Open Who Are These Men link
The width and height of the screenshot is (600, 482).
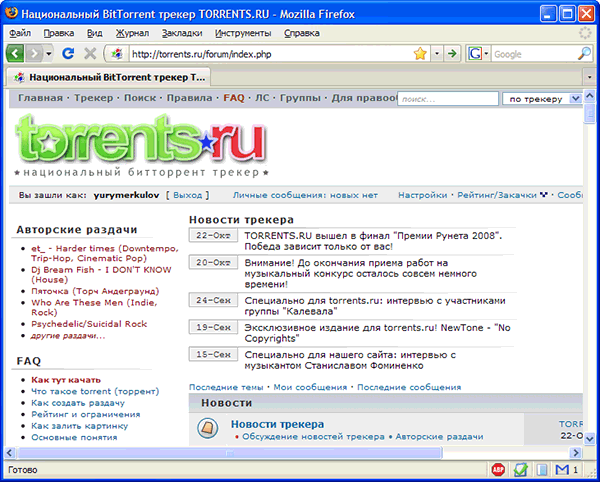95,307
